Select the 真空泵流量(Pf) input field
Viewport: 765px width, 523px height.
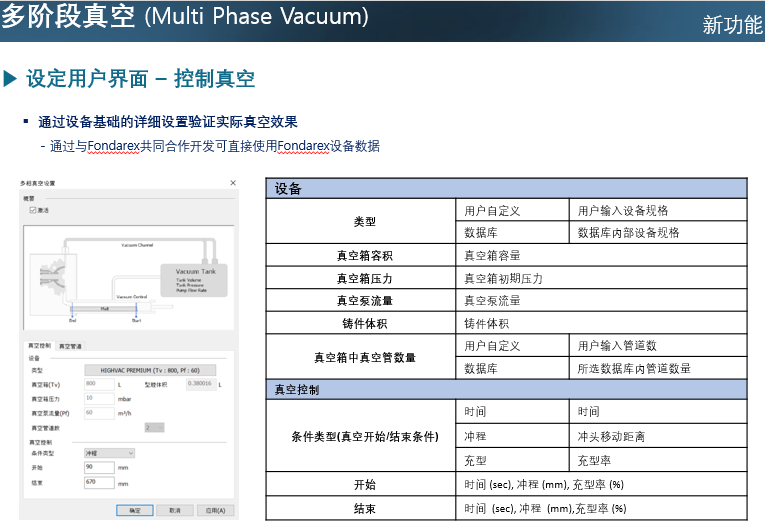tap(99, 412)
